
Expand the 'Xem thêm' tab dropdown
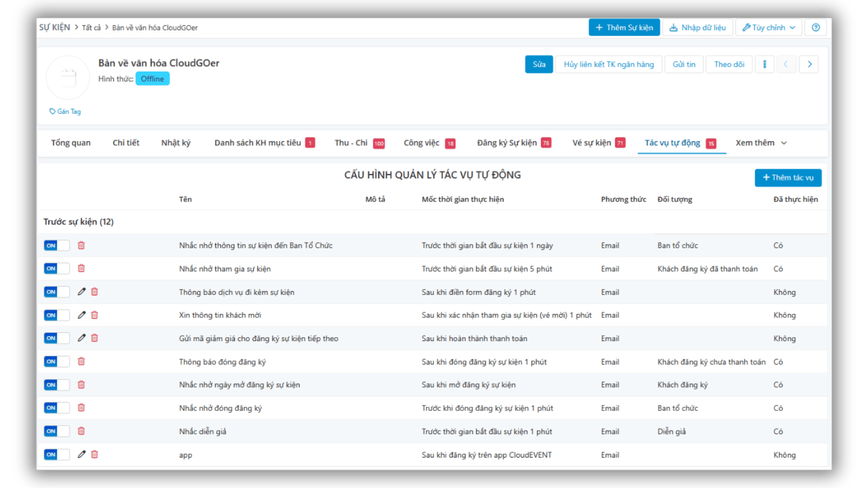click(761, 143)
